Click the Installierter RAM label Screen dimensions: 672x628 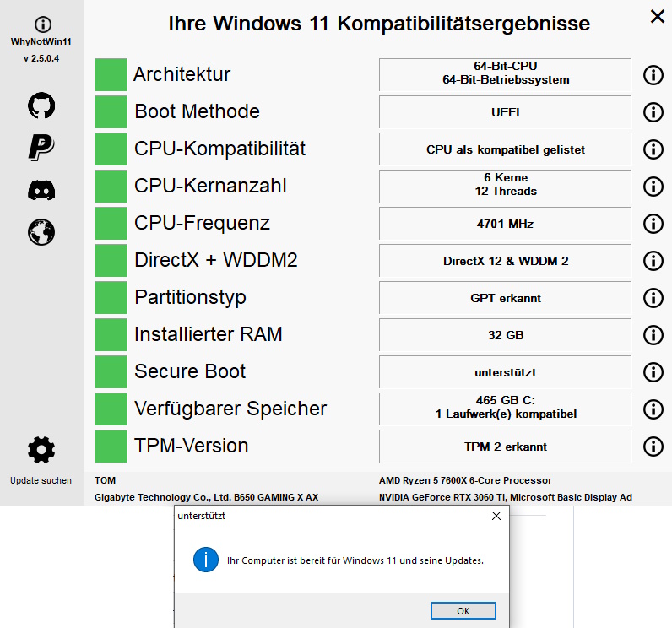coord(209,334)
